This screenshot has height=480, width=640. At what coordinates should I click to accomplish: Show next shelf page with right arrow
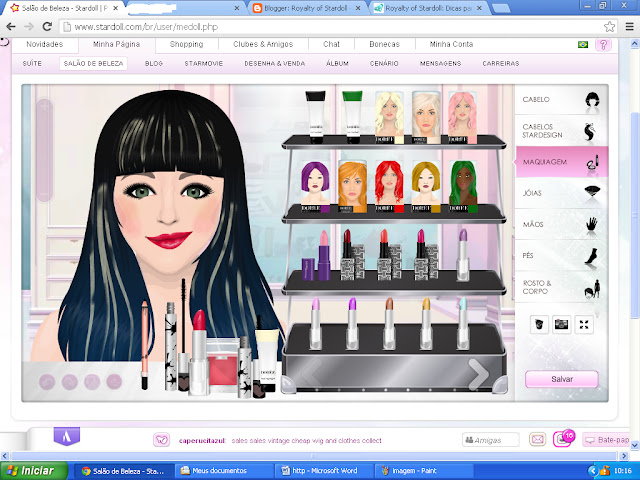478,374
